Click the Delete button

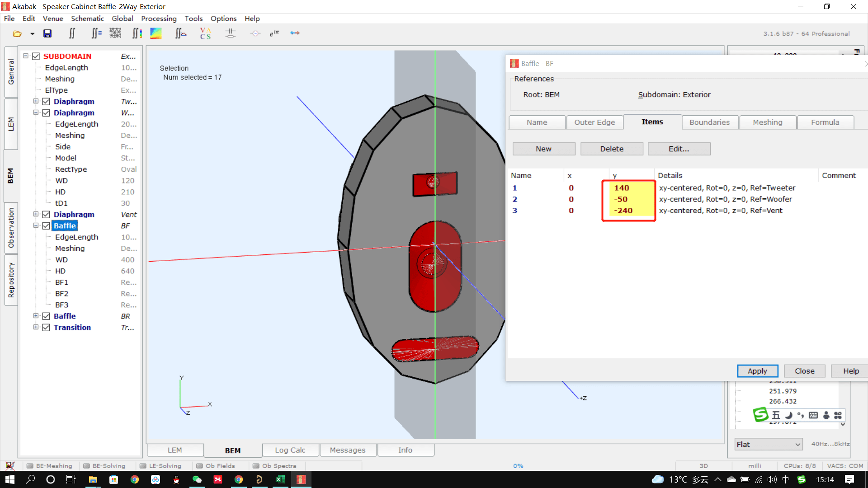[612, 149]
